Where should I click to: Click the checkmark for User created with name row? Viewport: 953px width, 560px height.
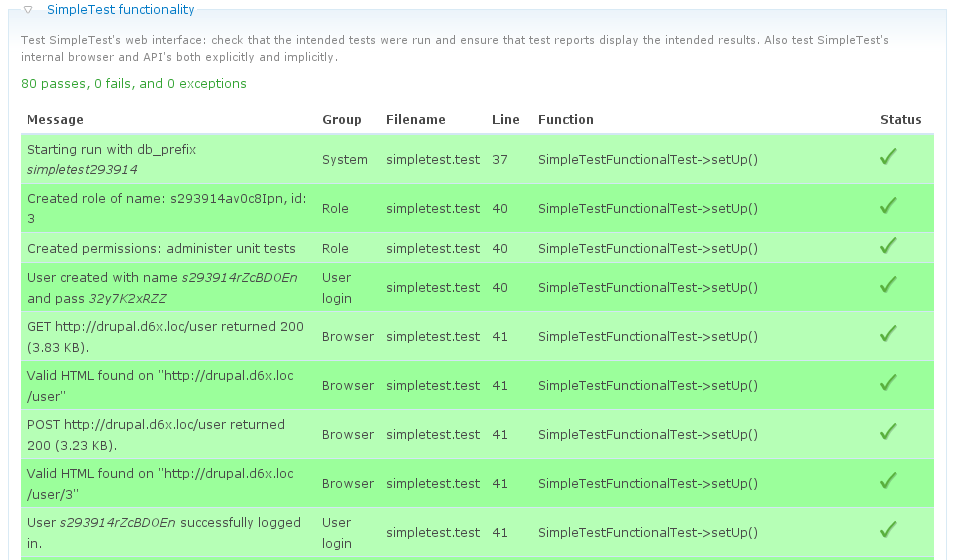pos(888,285)
